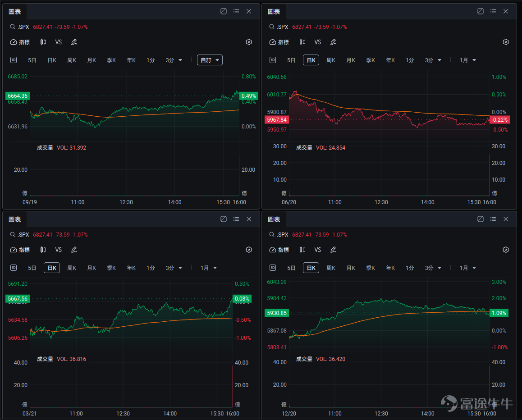The image size is (522, 420).
Task: Switch to 季K in the bottom-left panel
Action: [111, 268]
